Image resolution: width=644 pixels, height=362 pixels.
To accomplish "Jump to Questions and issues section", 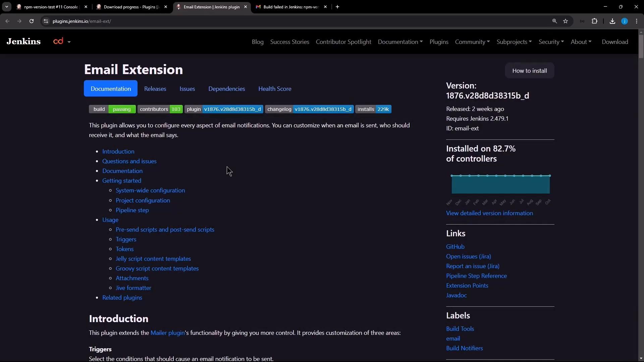I will (x=129, y=161).
